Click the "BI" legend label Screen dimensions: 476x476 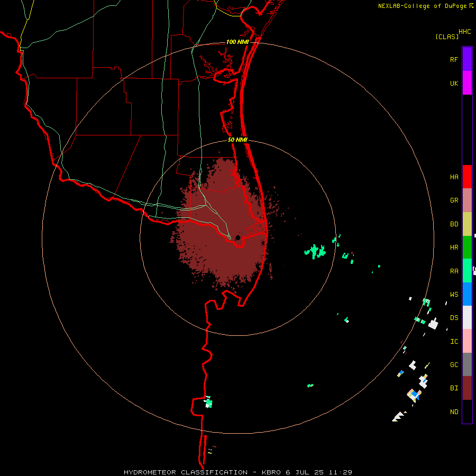tap(454, 388)
